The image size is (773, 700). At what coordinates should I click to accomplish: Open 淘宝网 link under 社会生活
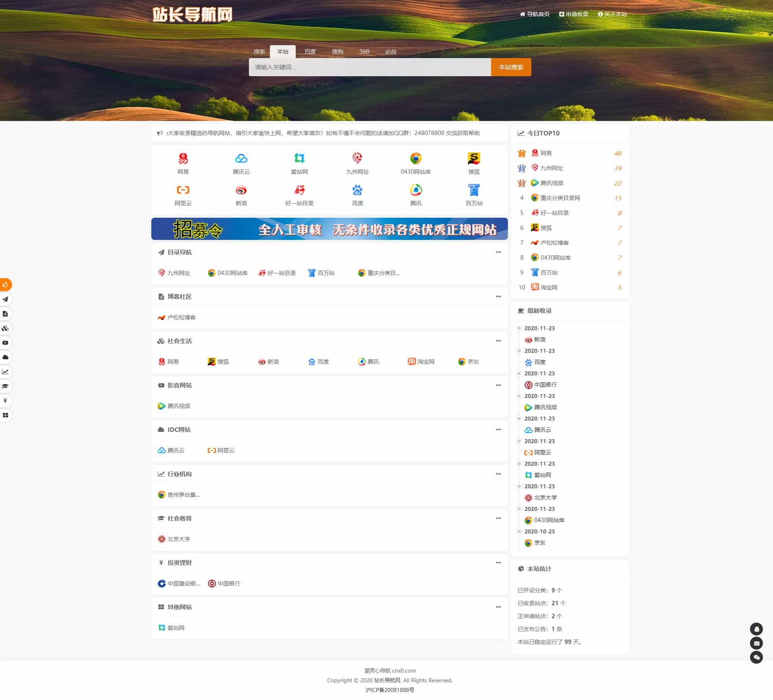421,362
